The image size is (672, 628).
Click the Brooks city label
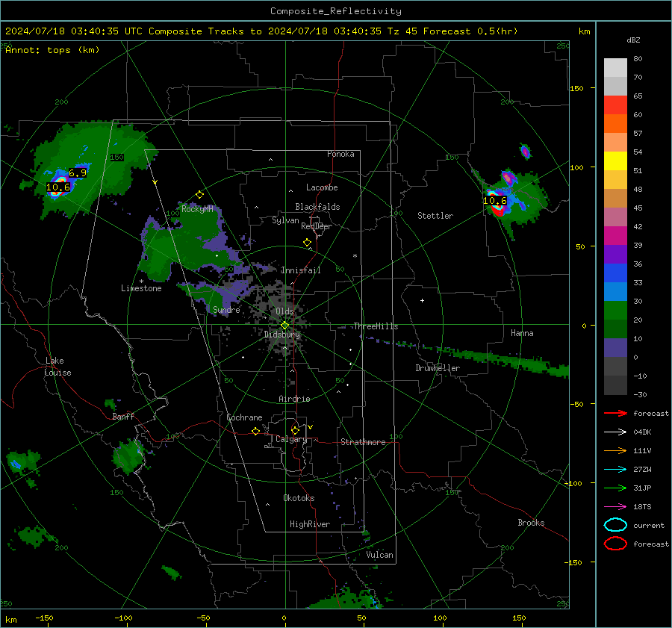(531, 523)
